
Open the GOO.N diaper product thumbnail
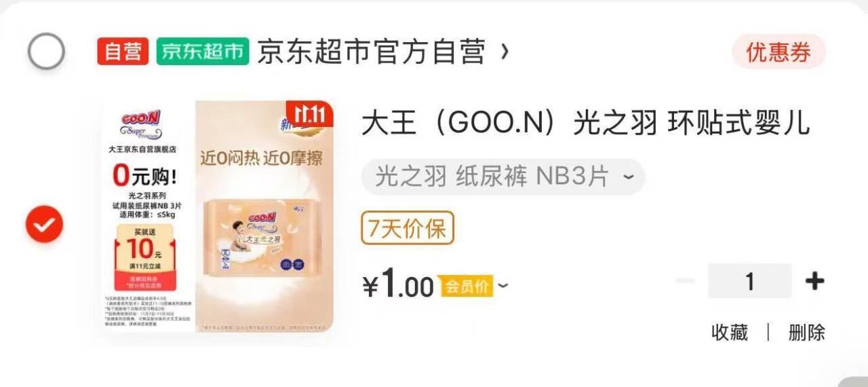(218, 217)
